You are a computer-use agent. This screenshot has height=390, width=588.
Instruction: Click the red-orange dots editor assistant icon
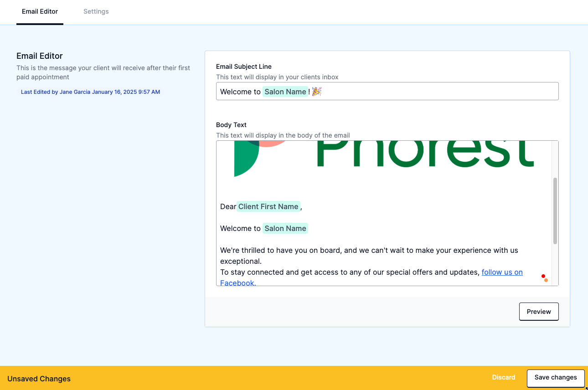click(x=544, y=278)
